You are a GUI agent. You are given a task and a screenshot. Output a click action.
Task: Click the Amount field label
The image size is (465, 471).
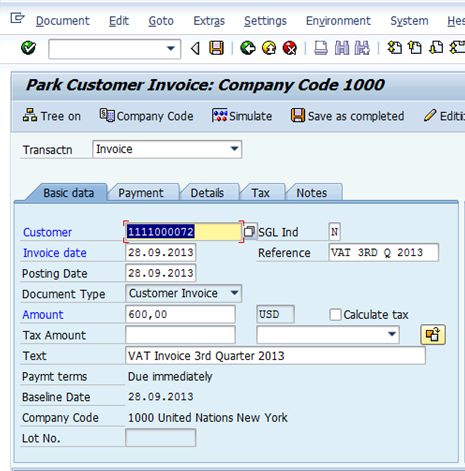43,315
